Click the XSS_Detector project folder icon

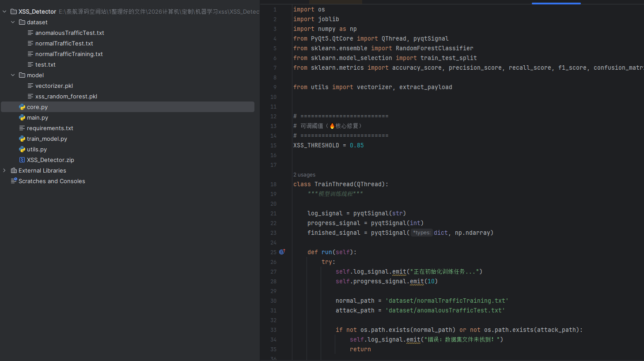coord(14,11)
